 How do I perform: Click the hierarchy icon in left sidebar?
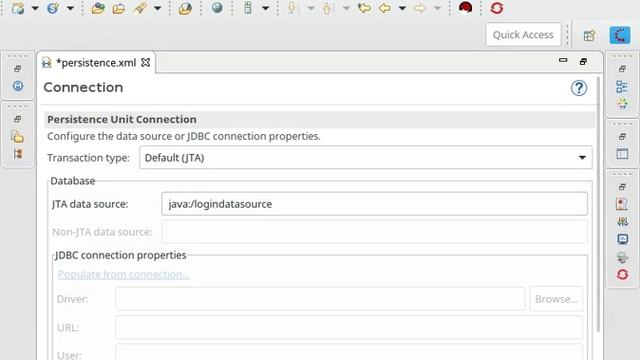(x=18, y=154)
